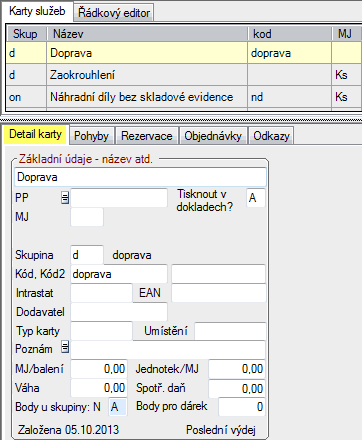Switch to Karty služeb tab
362x440 pixels.
pos(37,11)
